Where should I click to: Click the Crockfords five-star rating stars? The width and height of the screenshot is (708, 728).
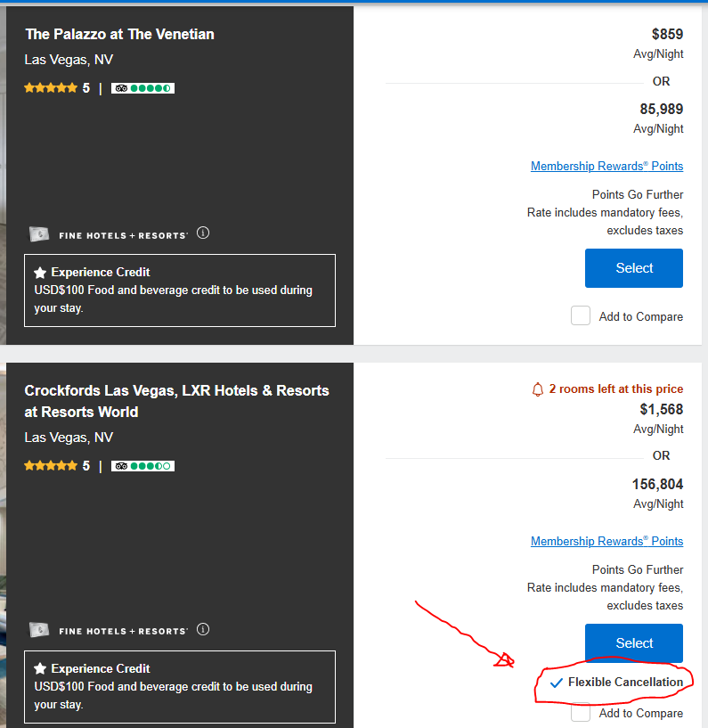pos(51,466)
